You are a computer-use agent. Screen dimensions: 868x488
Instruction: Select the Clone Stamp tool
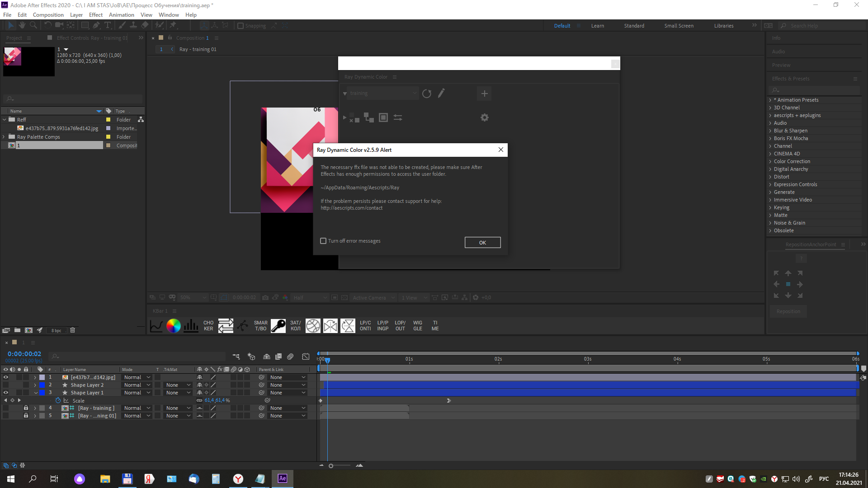click(133, 26)
